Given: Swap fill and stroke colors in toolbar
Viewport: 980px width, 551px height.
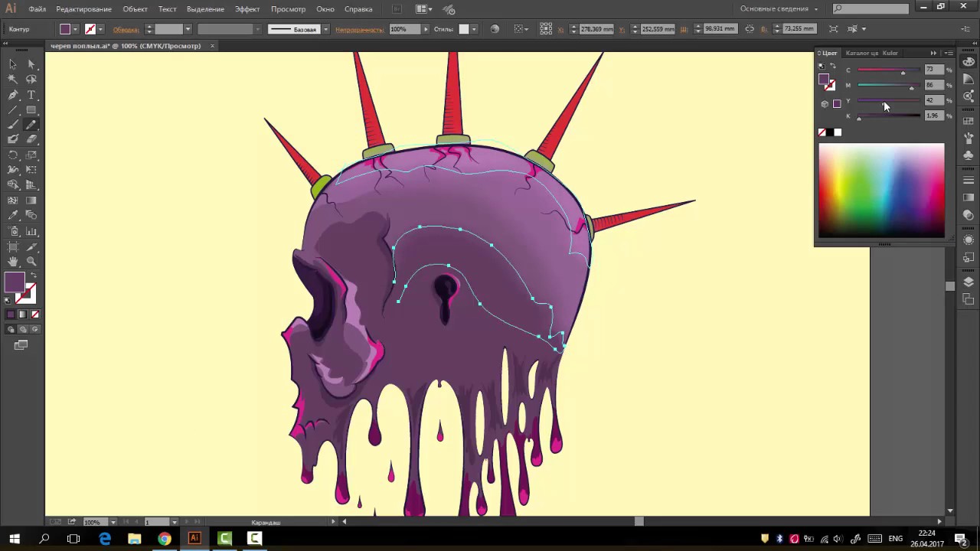Looking at the screenshot, I should (x=32, y=275).
